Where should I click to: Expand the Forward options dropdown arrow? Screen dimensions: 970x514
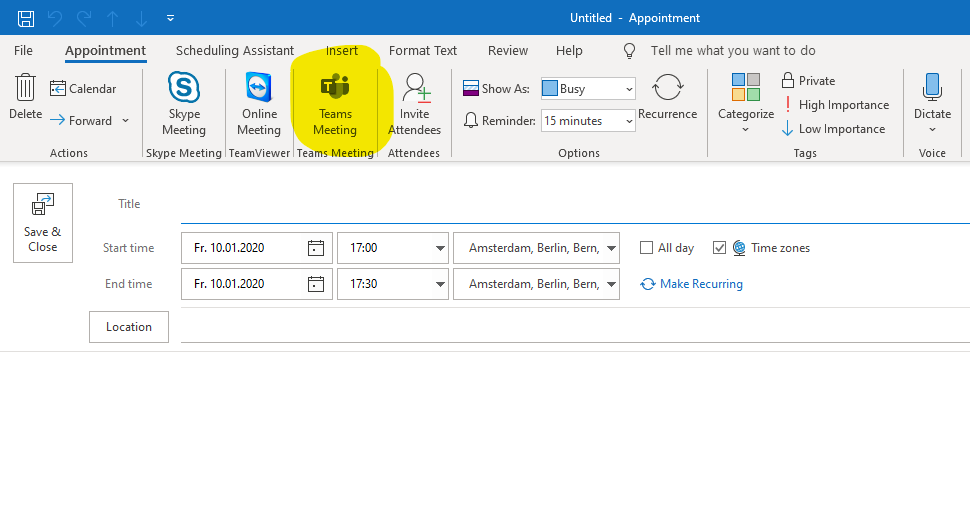pos(126,121)
